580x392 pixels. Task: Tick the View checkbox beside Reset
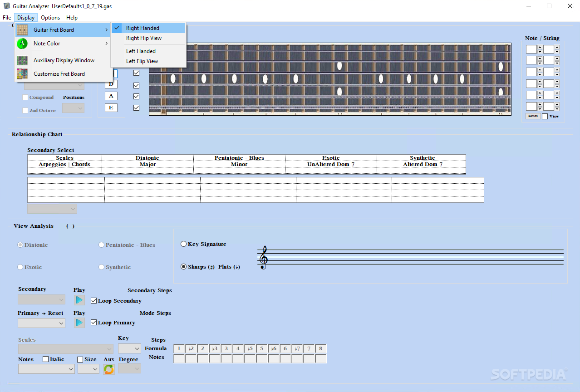545,116
